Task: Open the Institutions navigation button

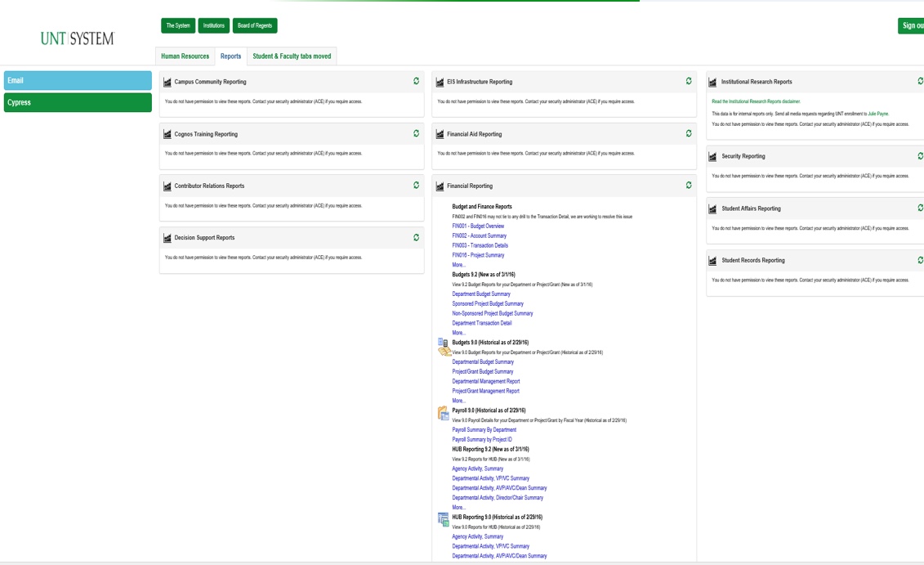Action: [x=214, y=25]
